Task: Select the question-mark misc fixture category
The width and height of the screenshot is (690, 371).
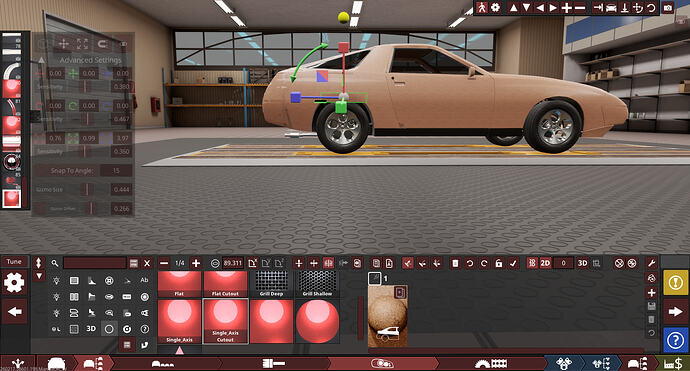Action: (x=144, y=329)
